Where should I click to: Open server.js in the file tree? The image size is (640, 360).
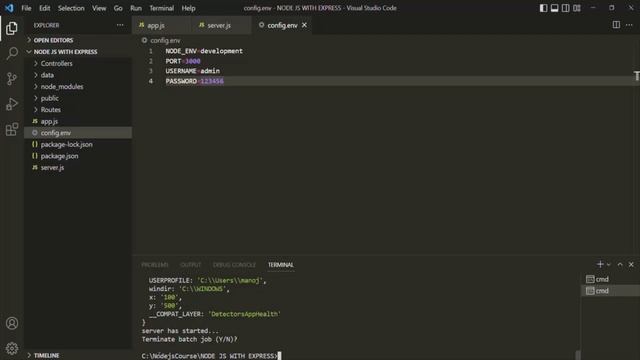tap(78, 167)
